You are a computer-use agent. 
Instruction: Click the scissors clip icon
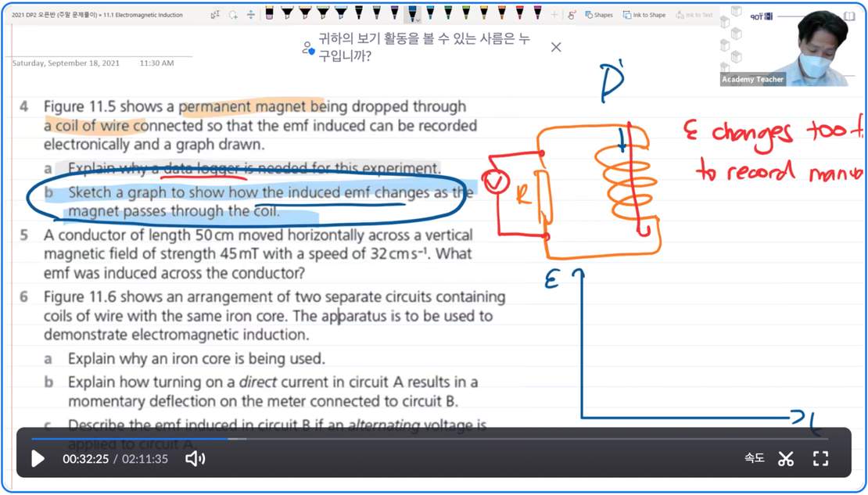click(786, 459)
